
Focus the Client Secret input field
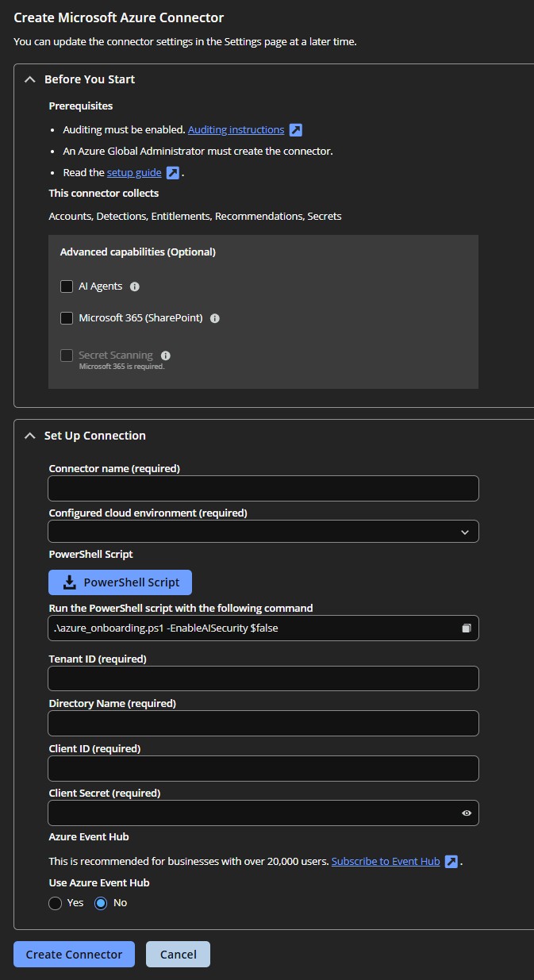pyautogui.click(x=263, y=813)
